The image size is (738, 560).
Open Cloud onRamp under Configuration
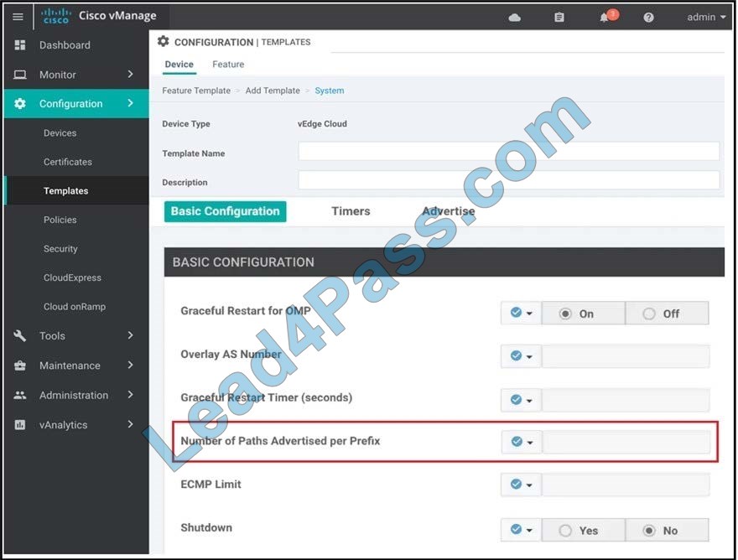coord(75,306)
